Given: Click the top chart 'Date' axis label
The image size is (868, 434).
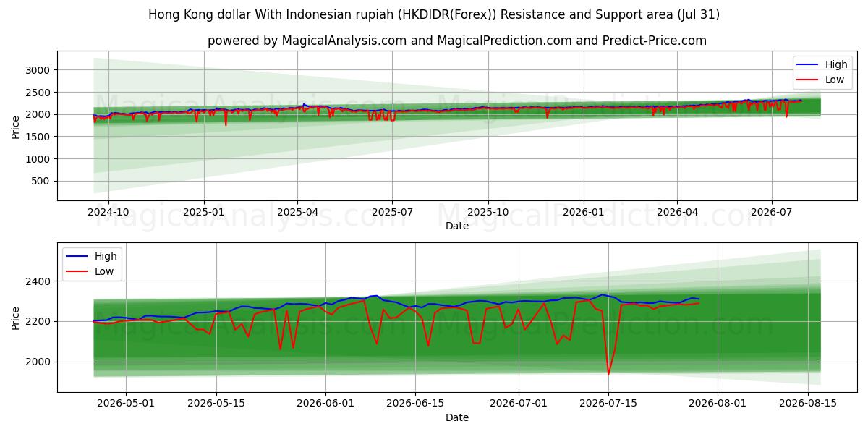Looking at the screenshot, I should (457, 226).
